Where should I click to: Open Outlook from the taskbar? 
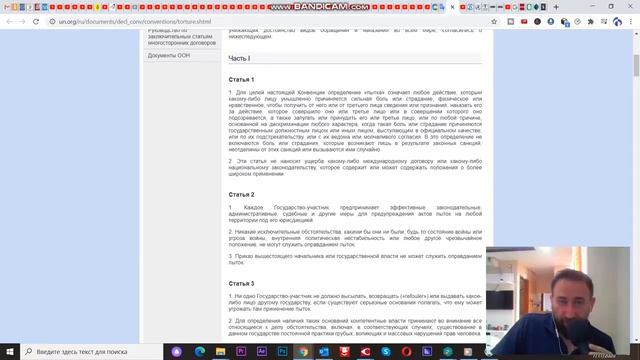coord(324,351)
